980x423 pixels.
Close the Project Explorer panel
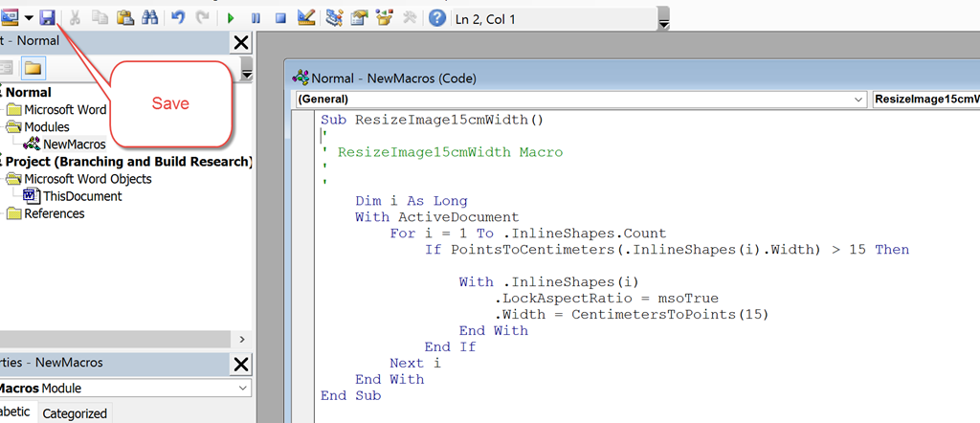pos(240,42)
